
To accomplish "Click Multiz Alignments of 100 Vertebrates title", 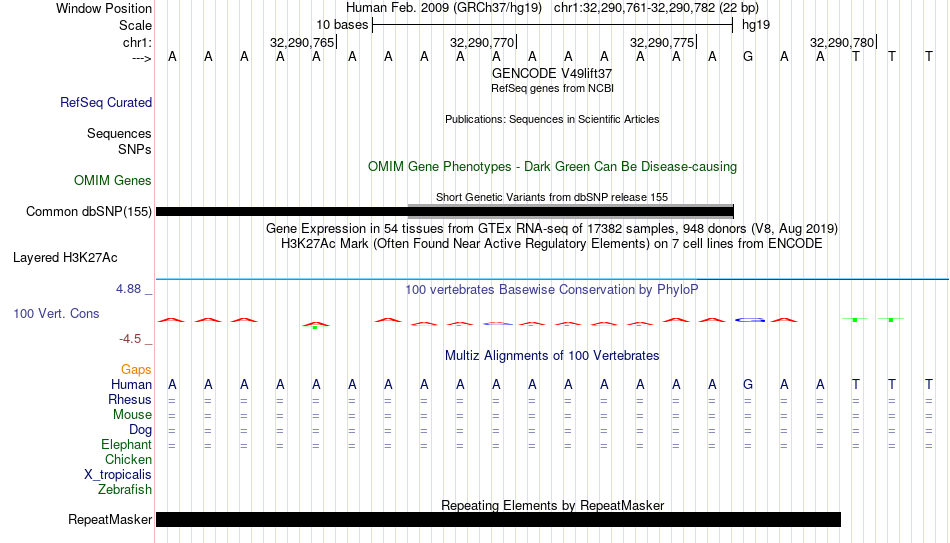I will [552, 356].
